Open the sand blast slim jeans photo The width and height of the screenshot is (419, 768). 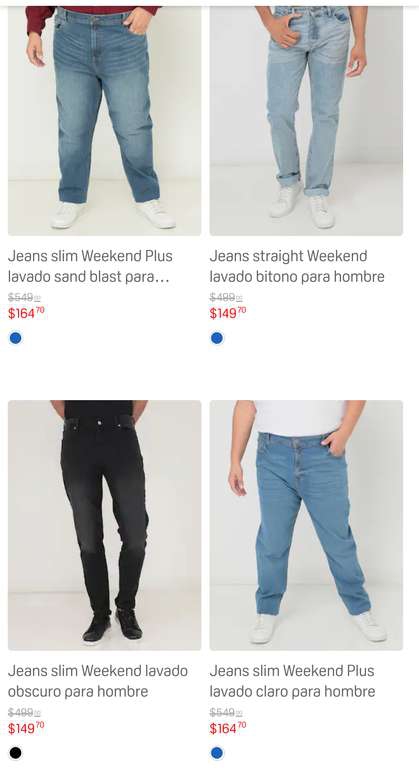point(104,121)
